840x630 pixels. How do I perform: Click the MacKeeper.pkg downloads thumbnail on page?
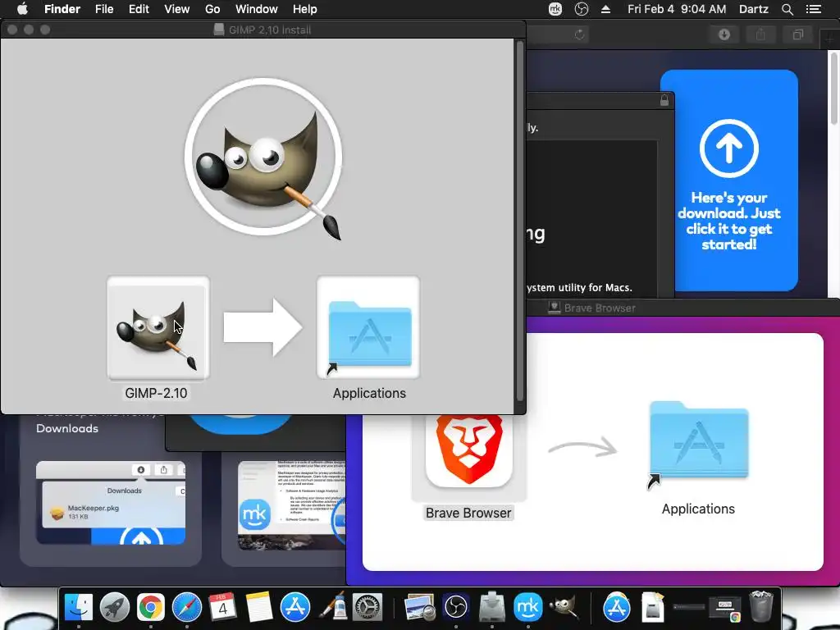click(111, 503)
